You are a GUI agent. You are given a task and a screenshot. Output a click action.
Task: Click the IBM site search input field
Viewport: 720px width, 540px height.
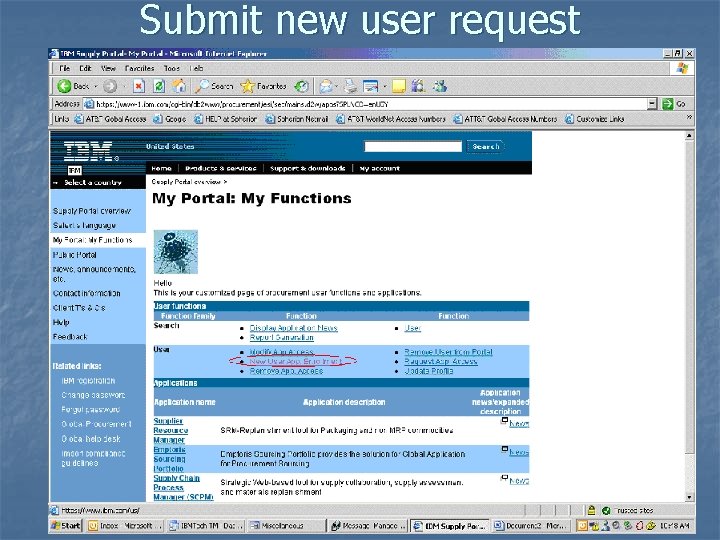click(x=413, y=146)
